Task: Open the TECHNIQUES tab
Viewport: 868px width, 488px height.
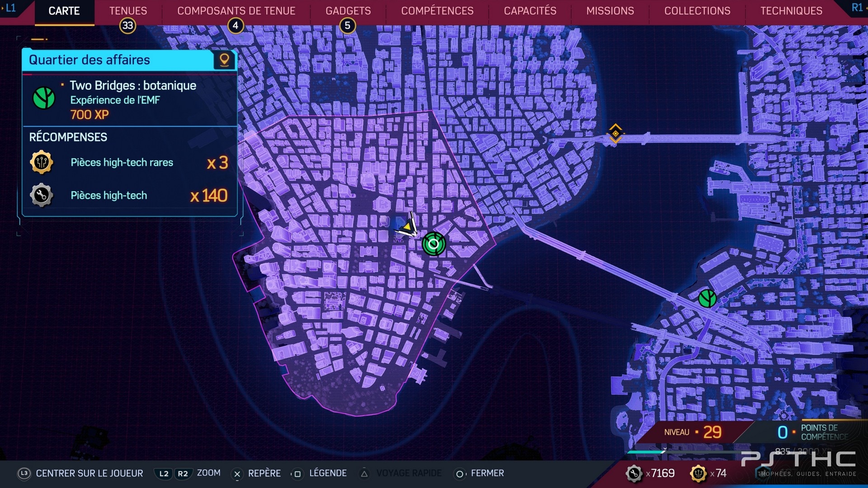Action: pos(791,11)
